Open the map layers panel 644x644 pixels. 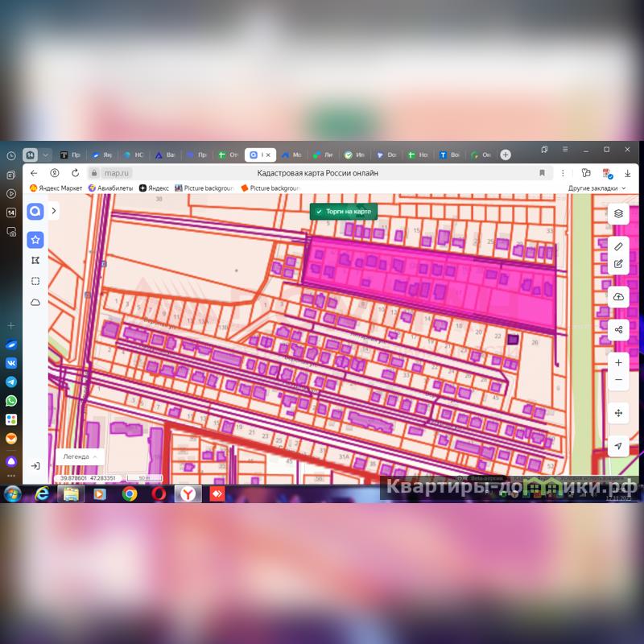tap(618, 213)
